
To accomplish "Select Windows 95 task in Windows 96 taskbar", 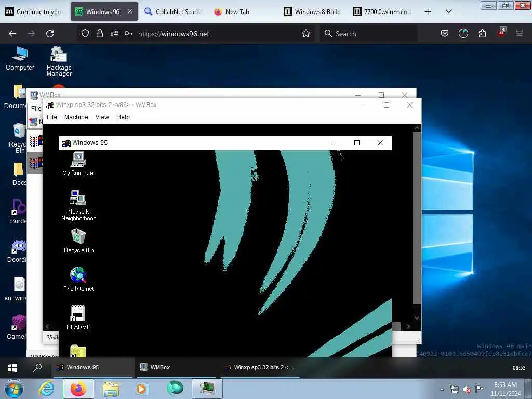I will coord(93,367).
